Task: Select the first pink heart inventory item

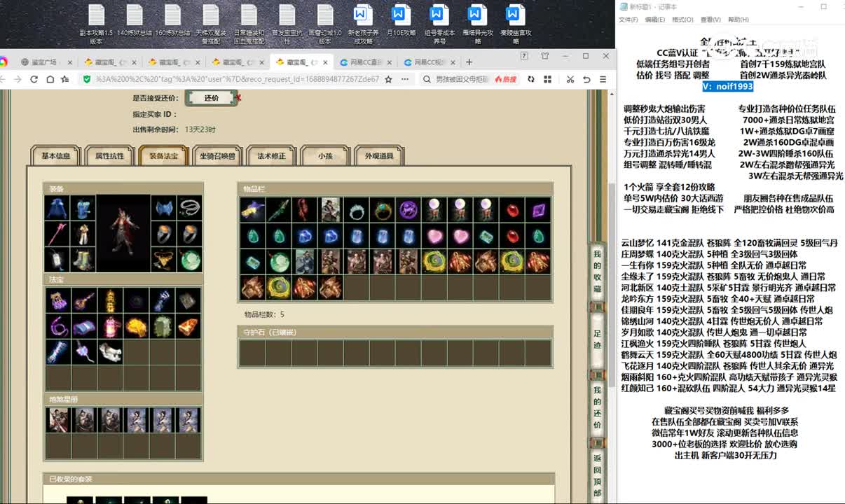Action: click(x=434, y=235)
